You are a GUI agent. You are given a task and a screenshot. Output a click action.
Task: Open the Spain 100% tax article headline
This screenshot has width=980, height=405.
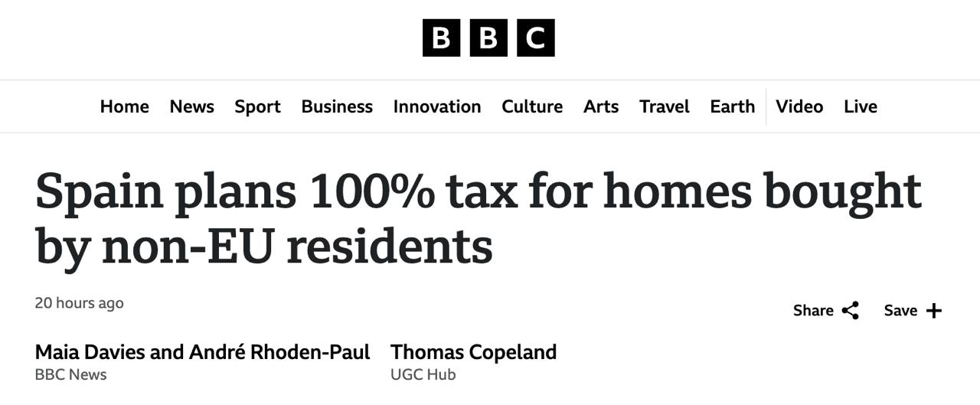[478, 217]
